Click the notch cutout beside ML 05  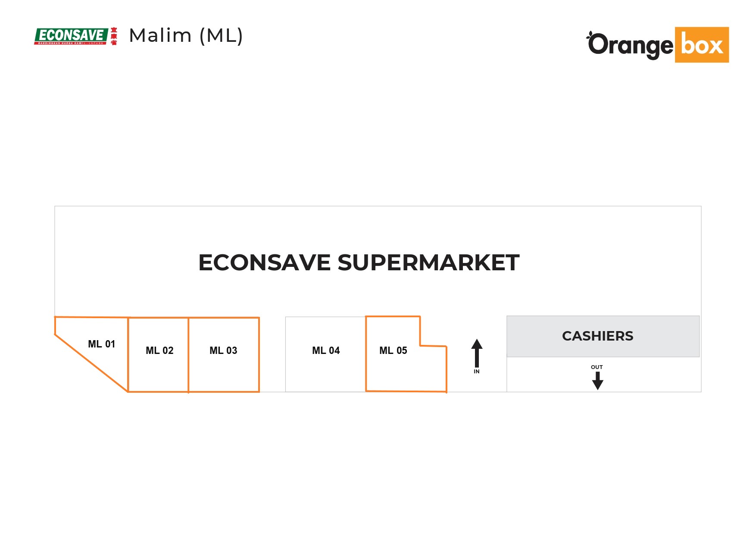(x=433, y=331)
